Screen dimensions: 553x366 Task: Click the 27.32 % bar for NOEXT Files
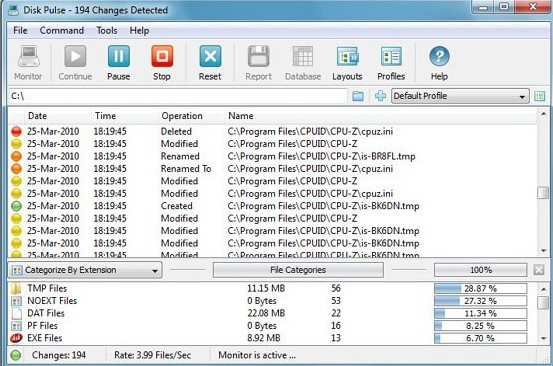480,301
